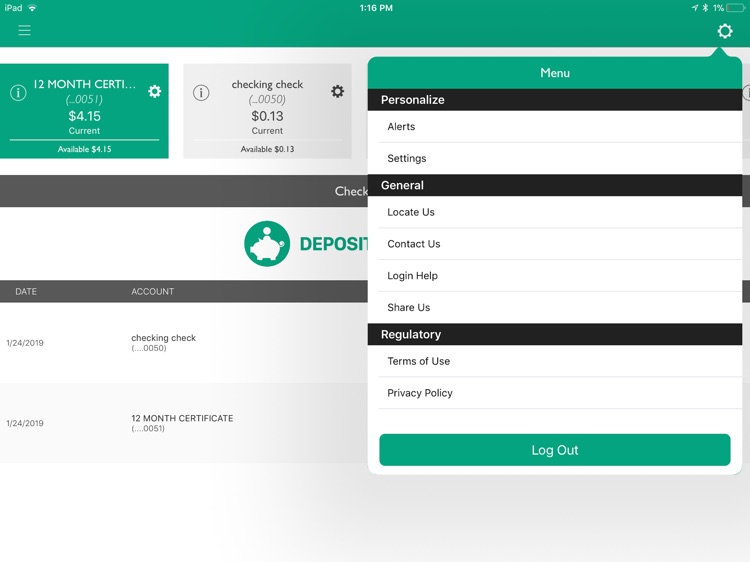The width and height of the screenshot is (750, 562).
Task: Open settings gear on checking check card
Action: point(337,91)
